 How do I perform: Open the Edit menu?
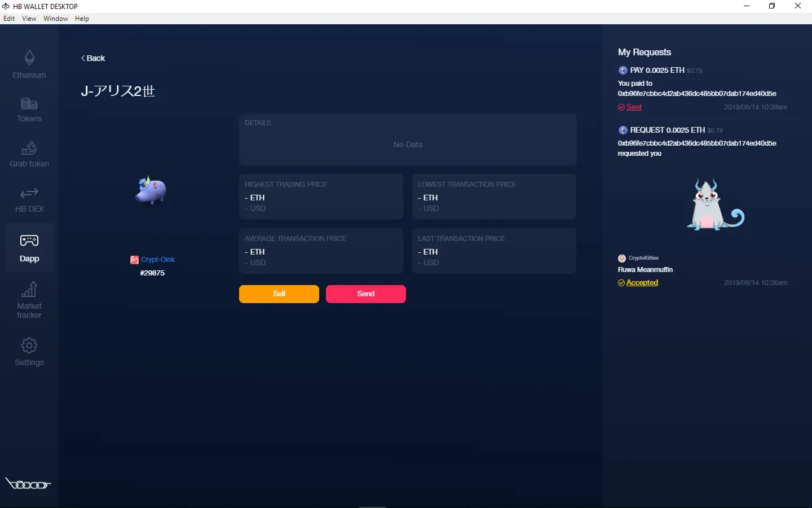coord(9,18)
